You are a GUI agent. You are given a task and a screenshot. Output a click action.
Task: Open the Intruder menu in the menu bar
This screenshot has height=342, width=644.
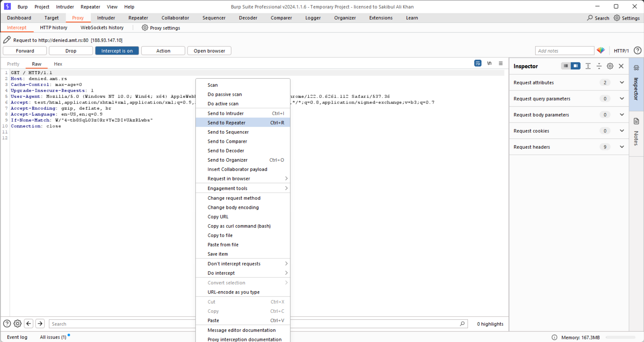point(65,7)
